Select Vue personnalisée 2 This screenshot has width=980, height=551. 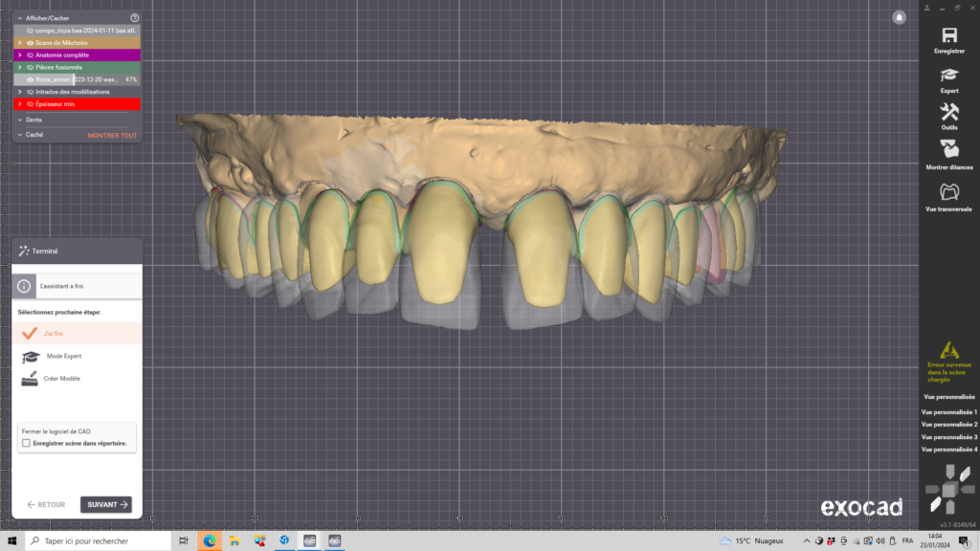949,424
